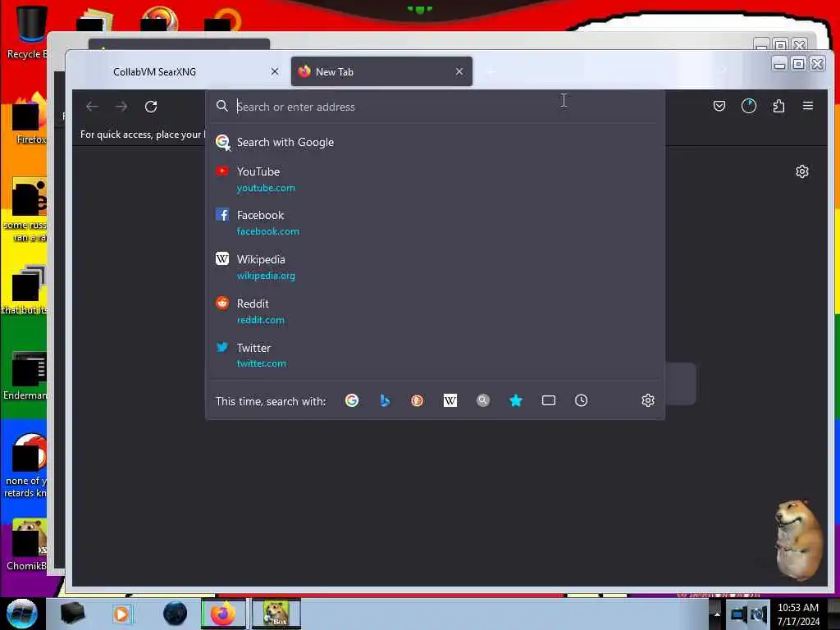Viewport: 840px width, 630px height.
Task: Choose the gray magnifier search engine
Action: tap(482, 400)
